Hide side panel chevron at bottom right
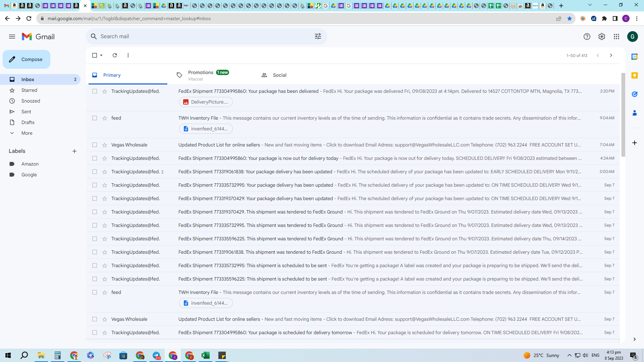644x362 pixels. click(634, 339)
